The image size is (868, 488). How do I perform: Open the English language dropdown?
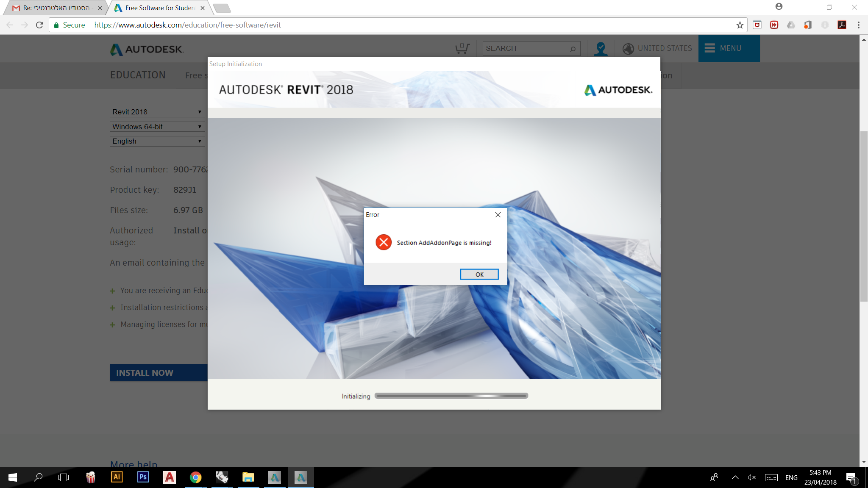tap(157, 141)
